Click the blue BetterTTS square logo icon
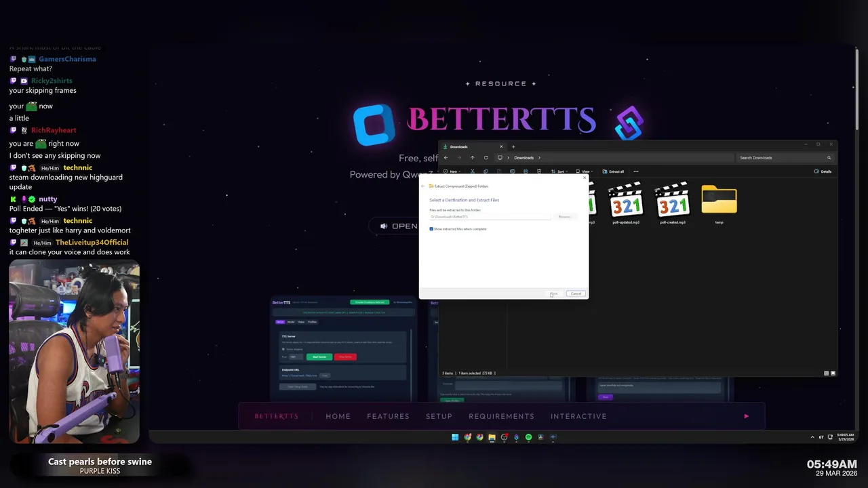Image resolution: width=868 pixels, height=488 pixels. coord(374,124)
